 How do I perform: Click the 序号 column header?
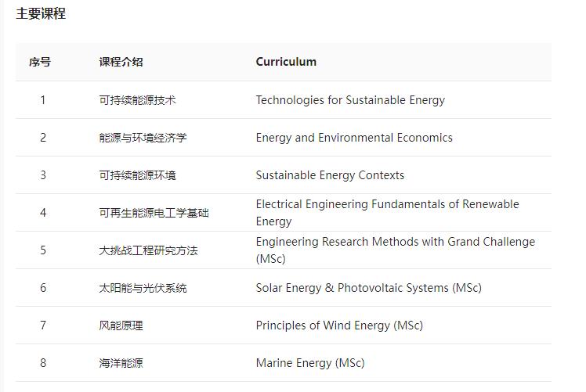pyautogui.click(x=40, y=62)
